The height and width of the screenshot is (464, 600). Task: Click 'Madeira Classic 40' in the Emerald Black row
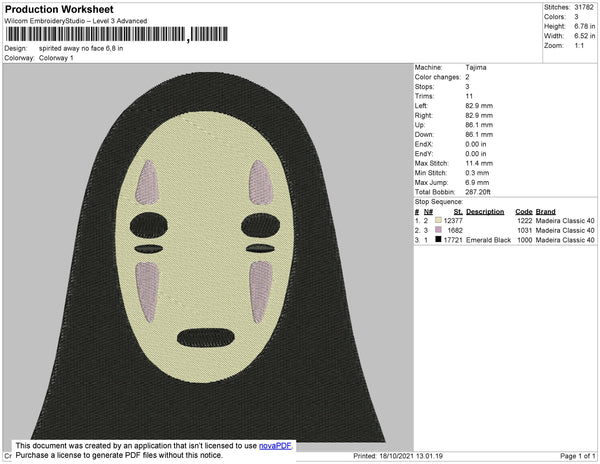(x=565, y=240)
